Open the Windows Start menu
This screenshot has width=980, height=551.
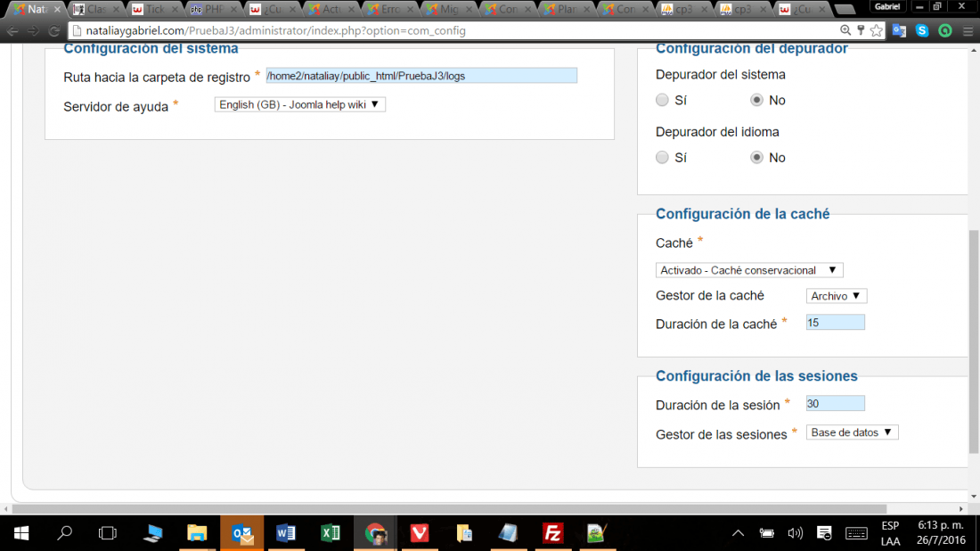click(x=21, y=533)
